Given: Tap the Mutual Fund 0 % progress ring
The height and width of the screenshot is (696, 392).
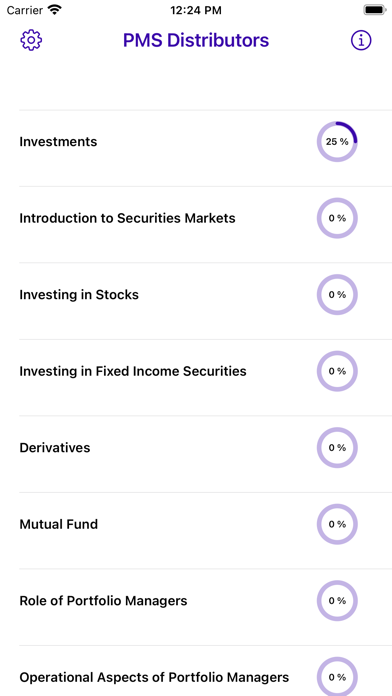Looking at the screenshot, I should pyautogui.click(x=337, y=524).
